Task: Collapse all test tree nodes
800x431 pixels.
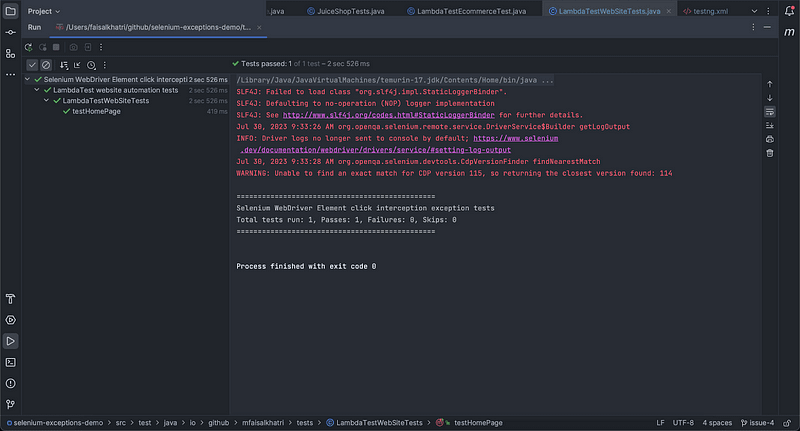Action: click(x=77, y=65)
